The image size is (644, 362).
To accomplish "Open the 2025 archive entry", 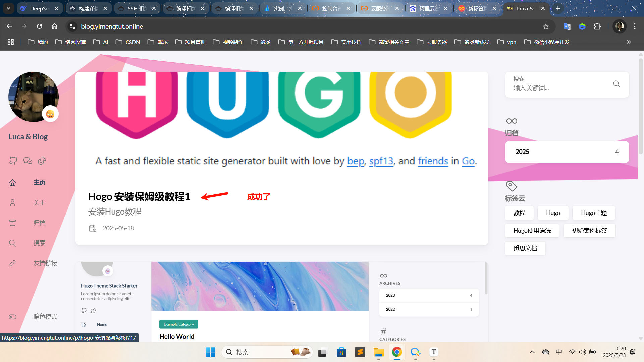I will (567, 152).
